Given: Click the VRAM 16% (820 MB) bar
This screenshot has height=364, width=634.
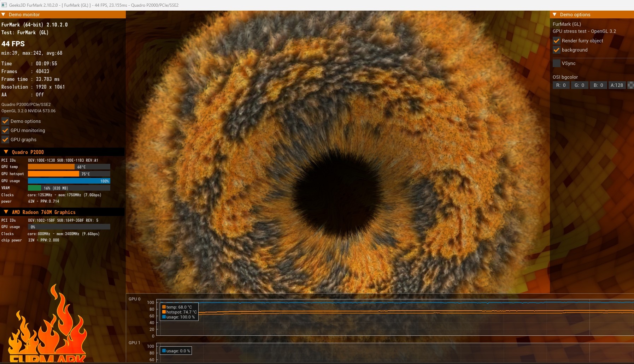Looking at the screenshot, I should point(69,188).
